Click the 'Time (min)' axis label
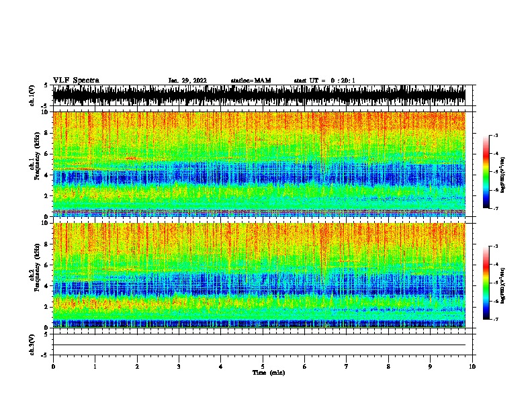Image resolution: width=532 pixels, height=411 pixels. (x=269, y=373)
